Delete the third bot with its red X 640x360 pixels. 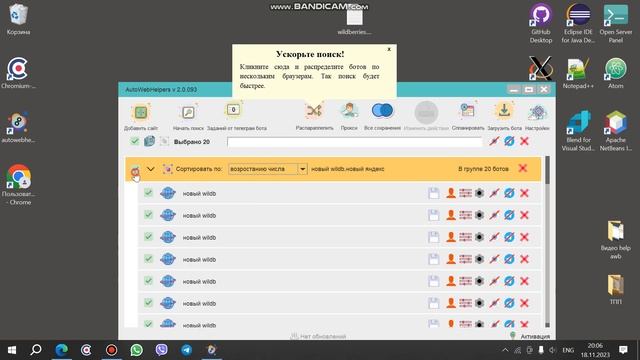pyautogui.click(x=524, y=237)
